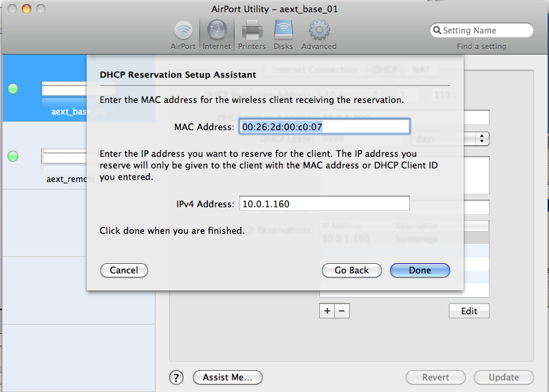Click the Done button

coord(420,270)
